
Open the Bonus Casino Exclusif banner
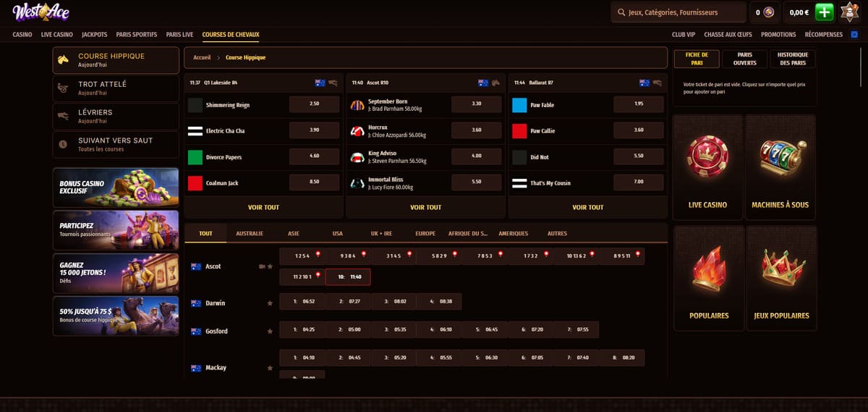(x=116, y=187)
